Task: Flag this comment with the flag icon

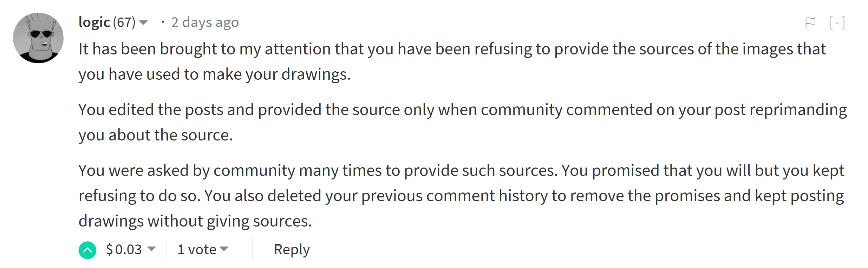Action: pyautogui.click(x=810, y=23)
